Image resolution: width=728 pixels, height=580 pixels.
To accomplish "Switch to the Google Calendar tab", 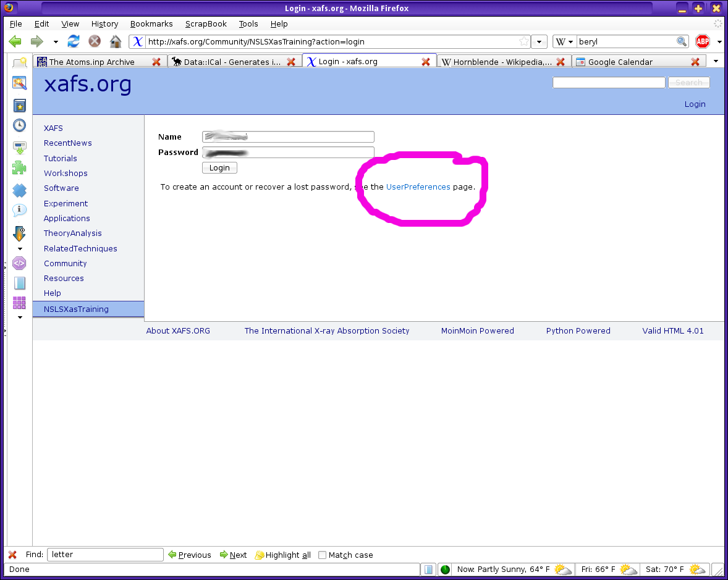I will pos(620,62).
